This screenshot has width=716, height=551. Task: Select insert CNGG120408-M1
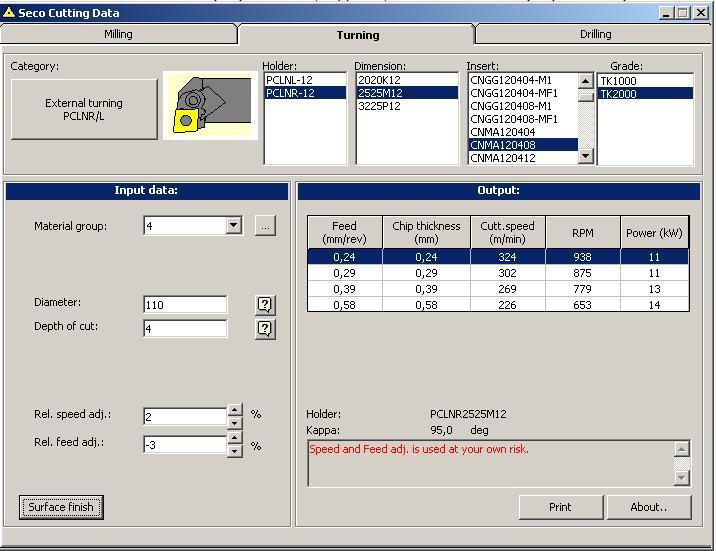tap(523, 106)
